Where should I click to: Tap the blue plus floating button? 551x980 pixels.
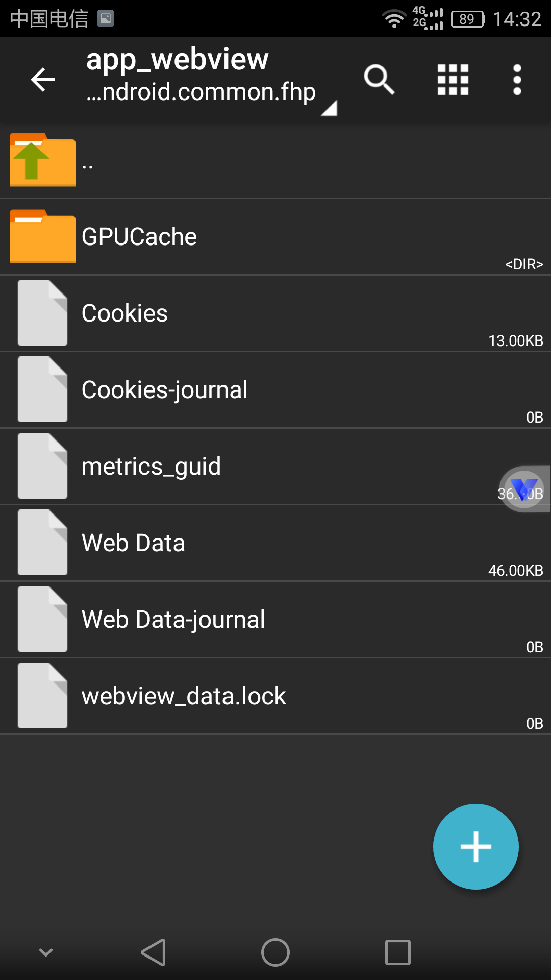click(476, 847)
